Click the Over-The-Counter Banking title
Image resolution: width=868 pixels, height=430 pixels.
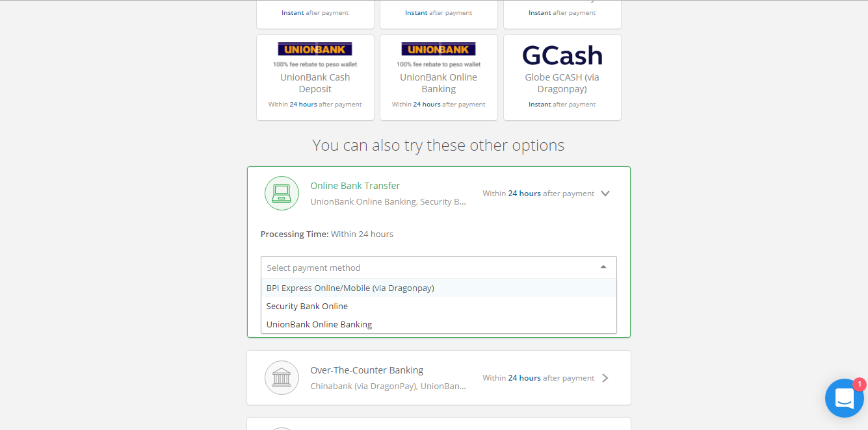[367, 370]
